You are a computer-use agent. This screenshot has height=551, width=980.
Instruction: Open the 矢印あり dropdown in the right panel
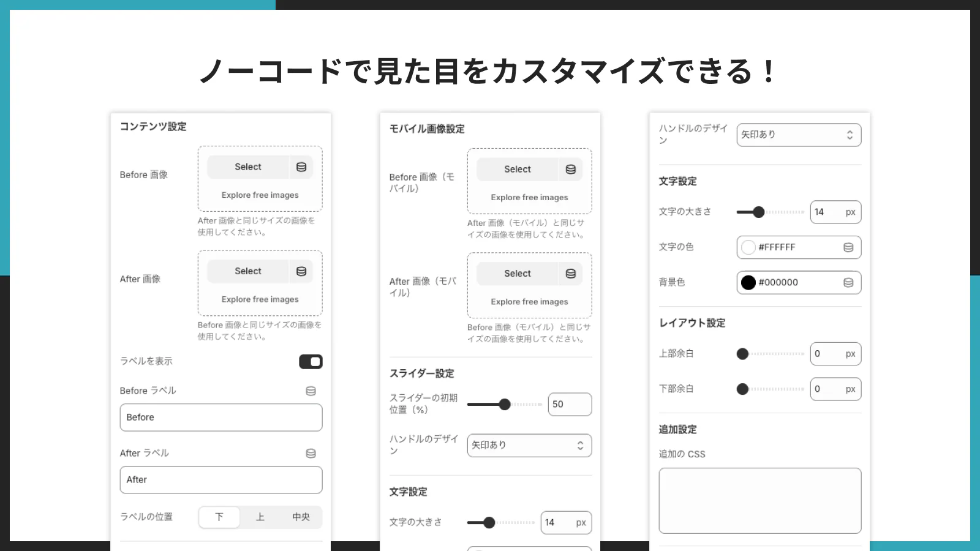click(799, 135)
